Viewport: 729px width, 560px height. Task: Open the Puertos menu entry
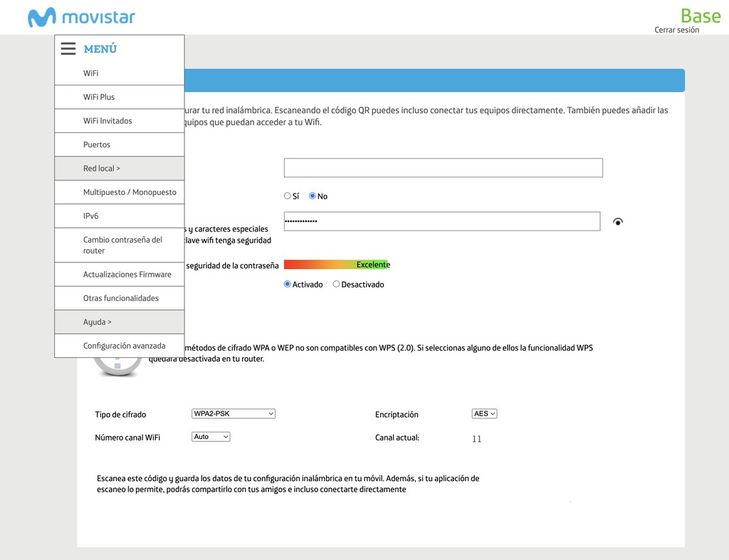(96, 144)
